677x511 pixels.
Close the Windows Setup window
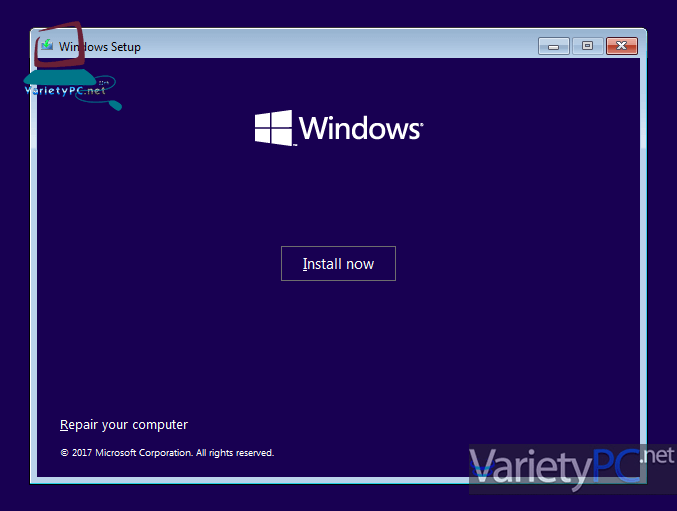(622, 46)
